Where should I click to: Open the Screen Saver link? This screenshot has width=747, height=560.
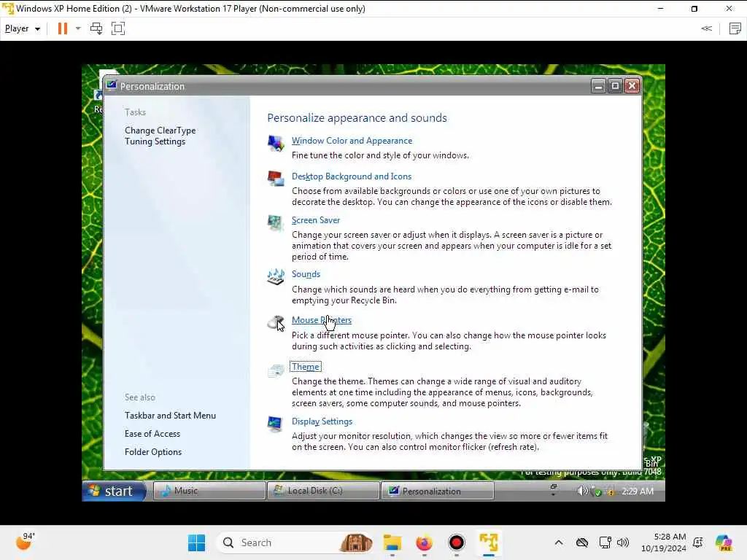[x=316, y=220]
